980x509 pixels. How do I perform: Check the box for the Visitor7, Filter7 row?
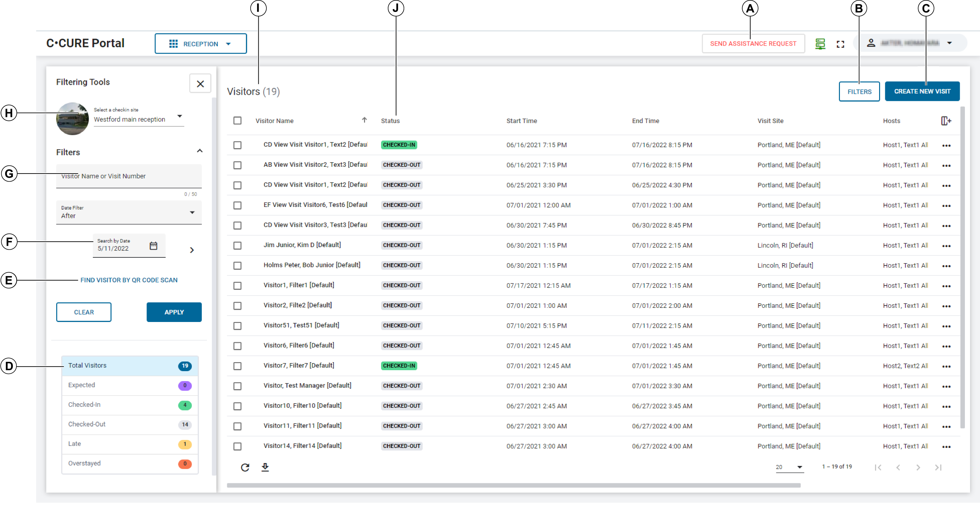[x=237, y=366]
